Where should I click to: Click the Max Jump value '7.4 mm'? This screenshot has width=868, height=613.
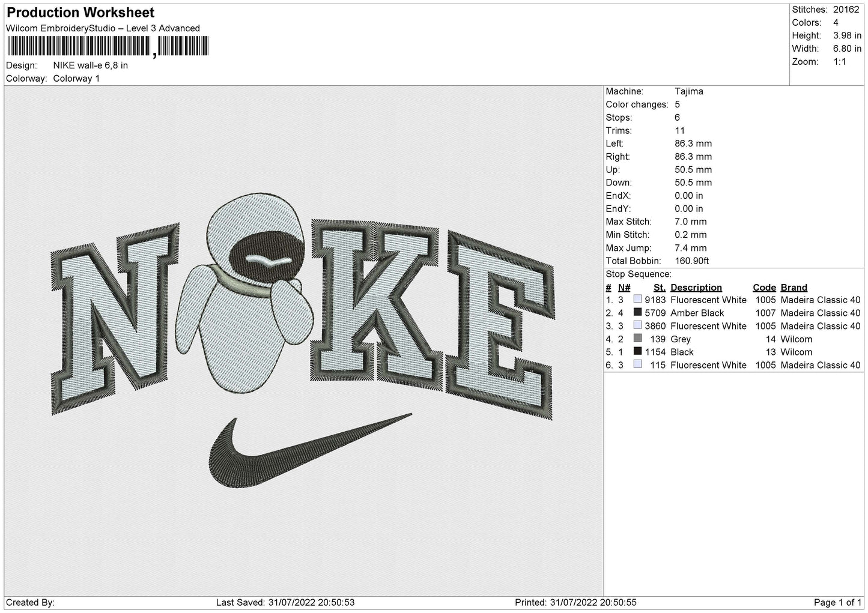point(691,248)
